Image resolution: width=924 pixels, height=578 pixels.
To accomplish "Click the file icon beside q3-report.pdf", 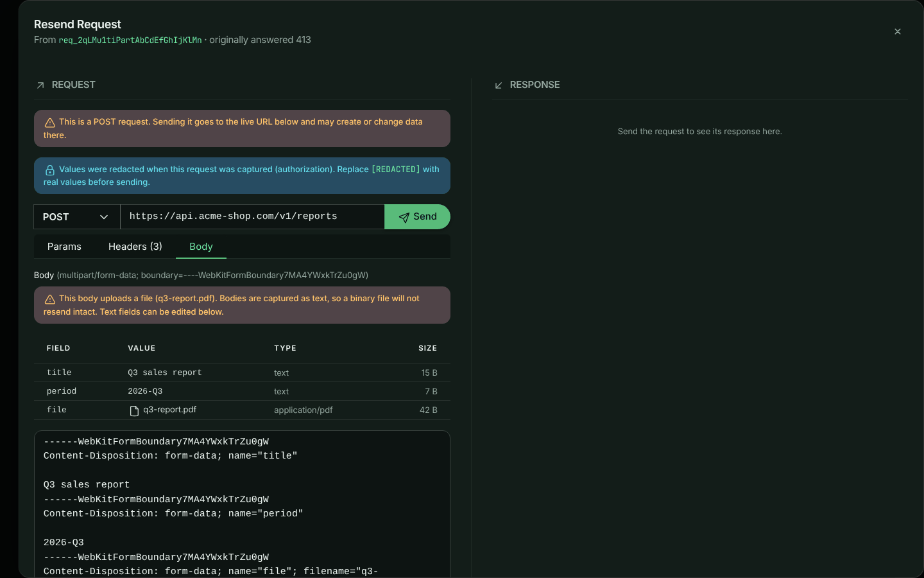I will [x=134, y=411].
